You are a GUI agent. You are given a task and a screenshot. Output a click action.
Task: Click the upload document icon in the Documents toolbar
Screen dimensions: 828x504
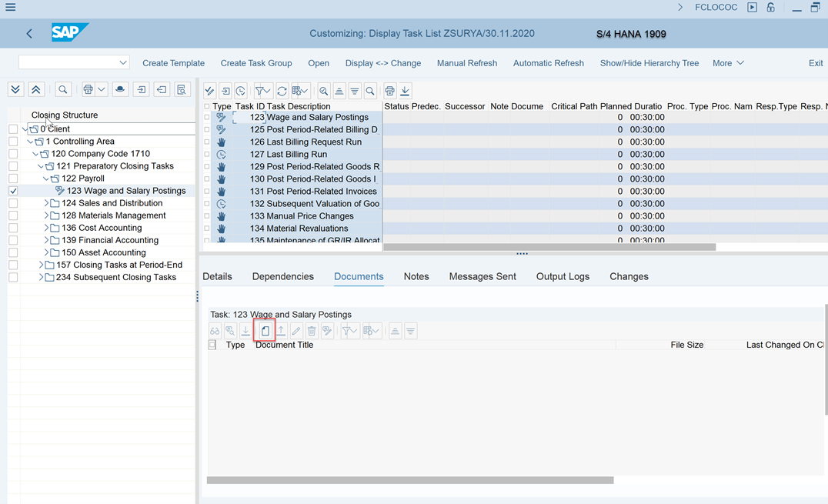(281, 331)
